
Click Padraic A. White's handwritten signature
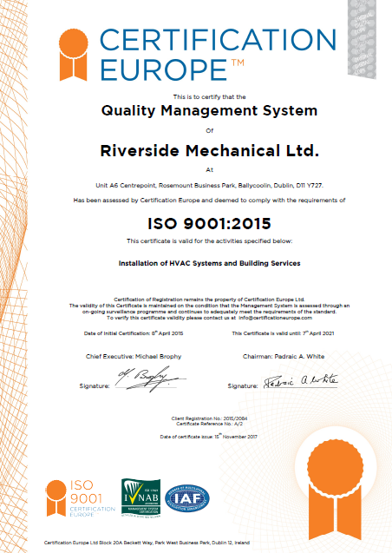click(x=301, y=382)
